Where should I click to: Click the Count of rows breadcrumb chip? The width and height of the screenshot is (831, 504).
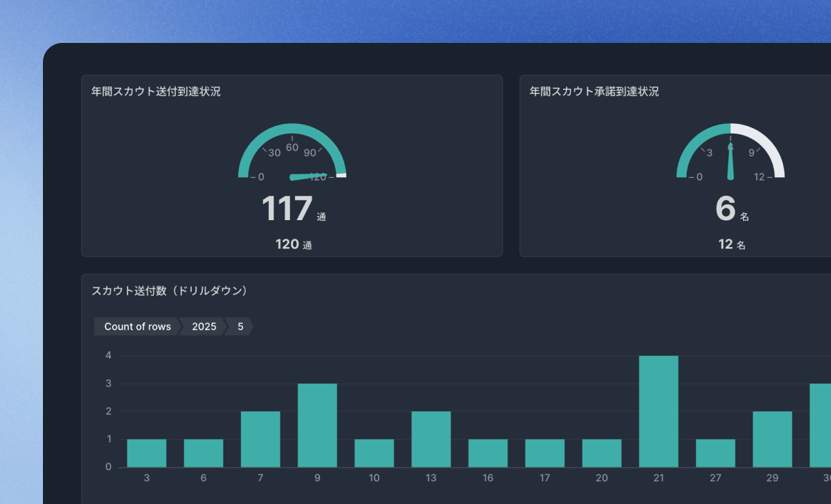(x=136, y=326)
